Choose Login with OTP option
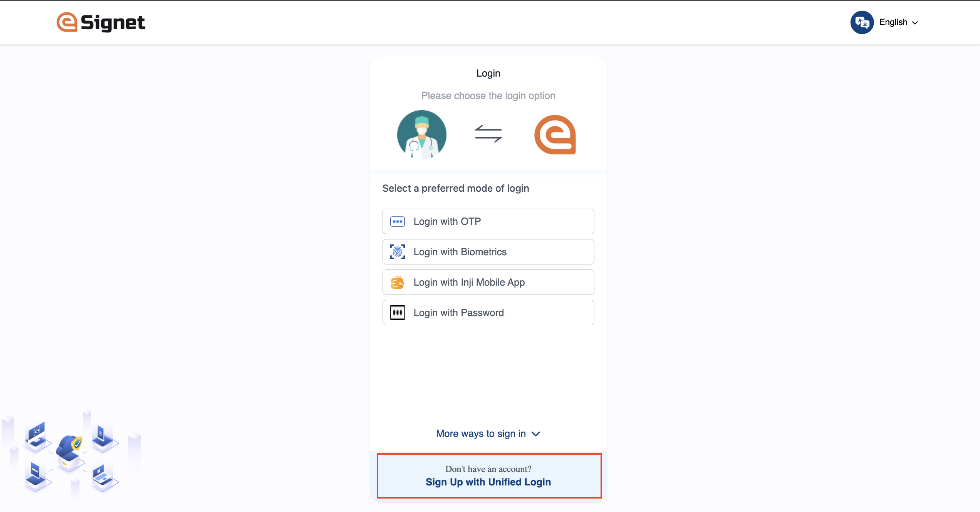This screenshot has height=512, width=980. tap(488, 221)
